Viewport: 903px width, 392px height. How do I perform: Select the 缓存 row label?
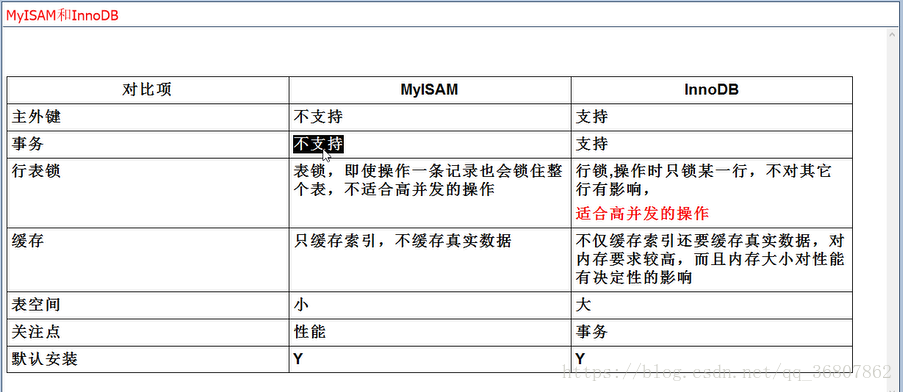(x=28, y=241)
